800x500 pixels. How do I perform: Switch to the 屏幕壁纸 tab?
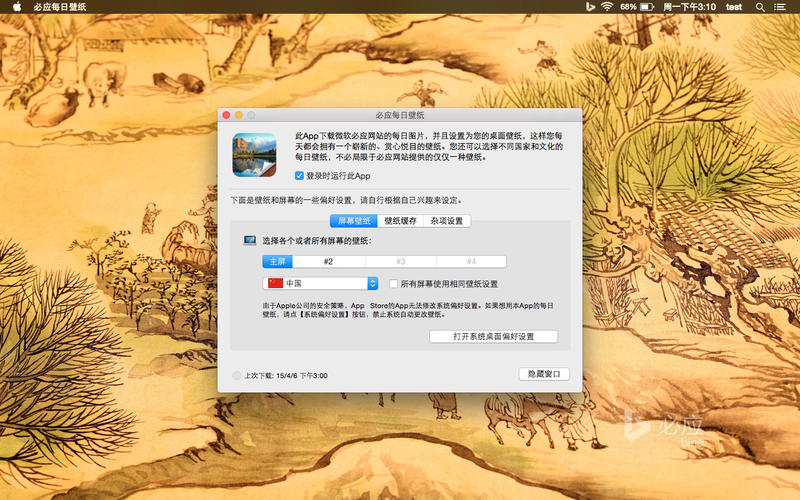[354, 221]
